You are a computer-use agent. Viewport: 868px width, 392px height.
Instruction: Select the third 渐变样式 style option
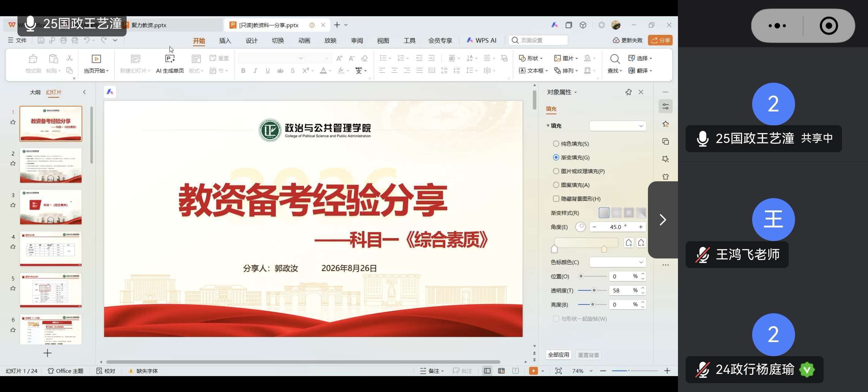coord(628,213)
